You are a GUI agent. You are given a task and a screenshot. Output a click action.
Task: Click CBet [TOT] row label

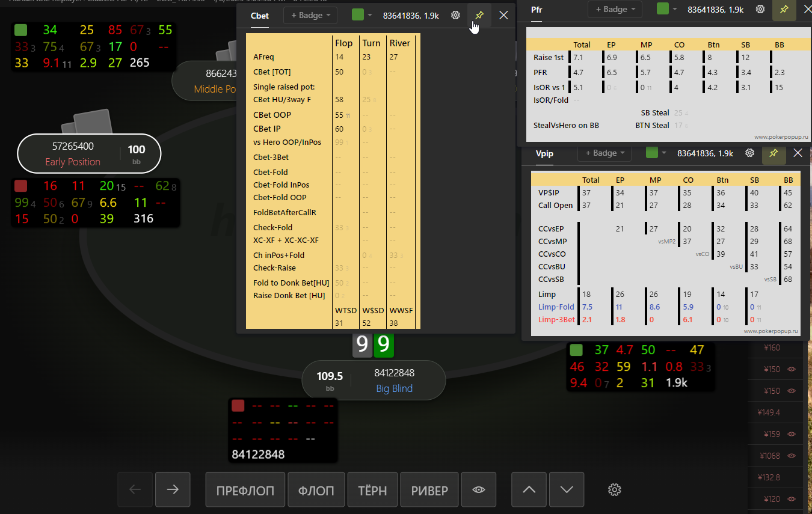pos(272,72)
